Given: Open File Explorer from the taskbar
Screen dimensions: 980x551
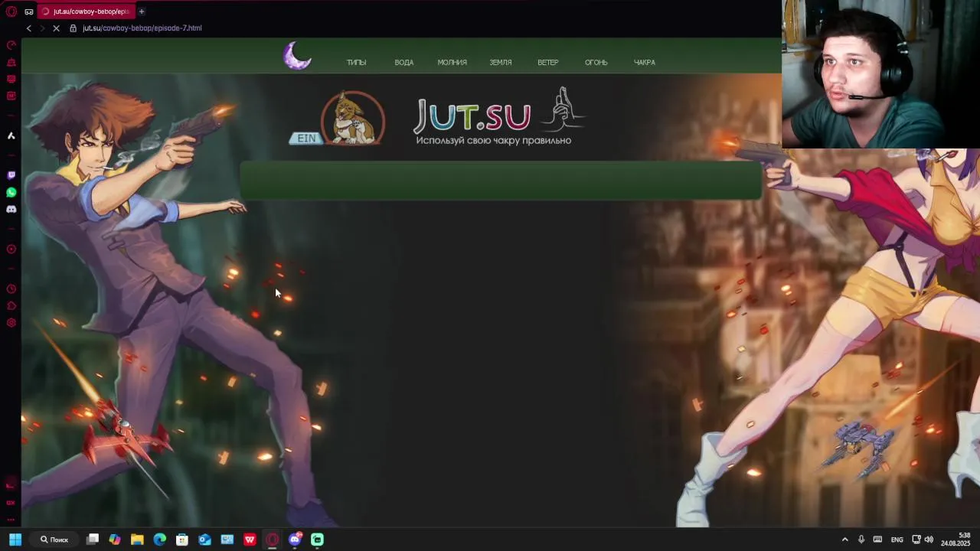Looking at the screenshot, I should pos(137,540).
